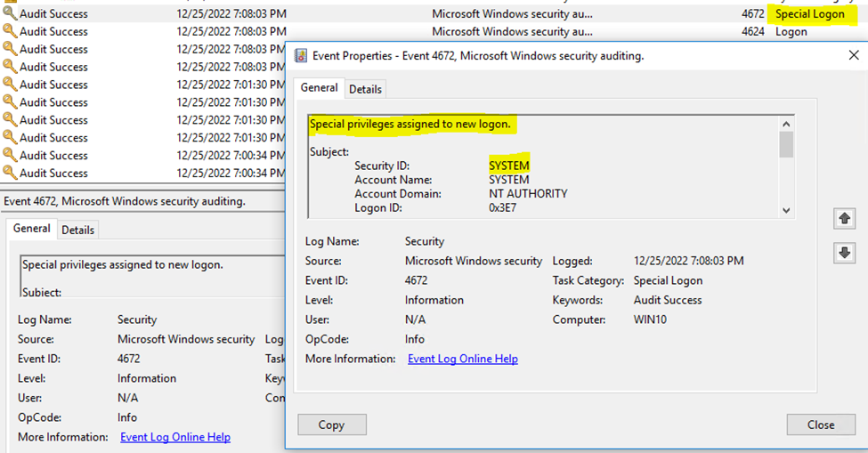Click Level value 'Information' in dialog
The image size is (868, 453).
click(x=434, y=300)
